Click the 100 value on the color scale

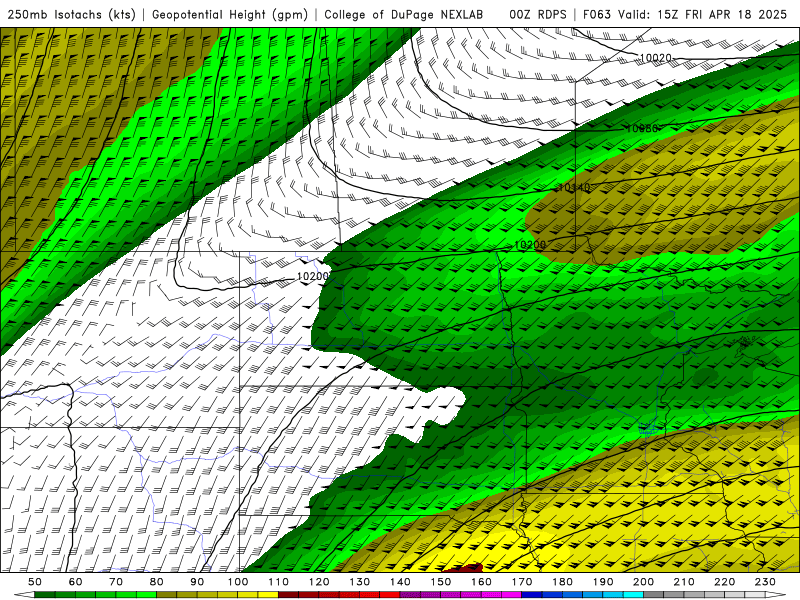click(238, 582)
